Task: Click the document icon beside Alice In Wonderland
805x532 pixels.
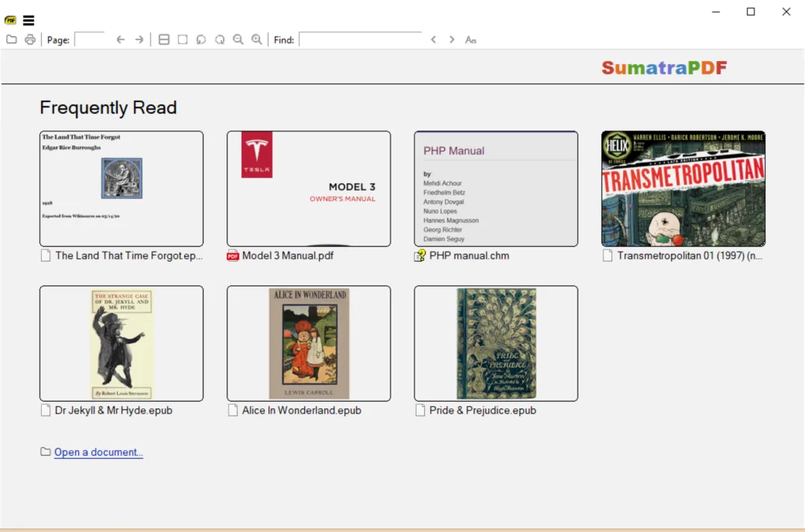Action: [233, 411]
